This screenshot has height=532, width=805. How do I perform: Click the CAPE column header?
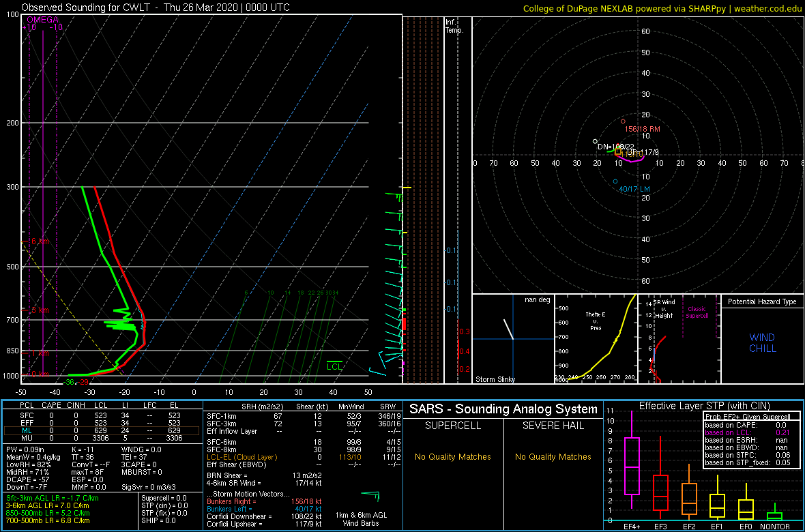point(51,406)
